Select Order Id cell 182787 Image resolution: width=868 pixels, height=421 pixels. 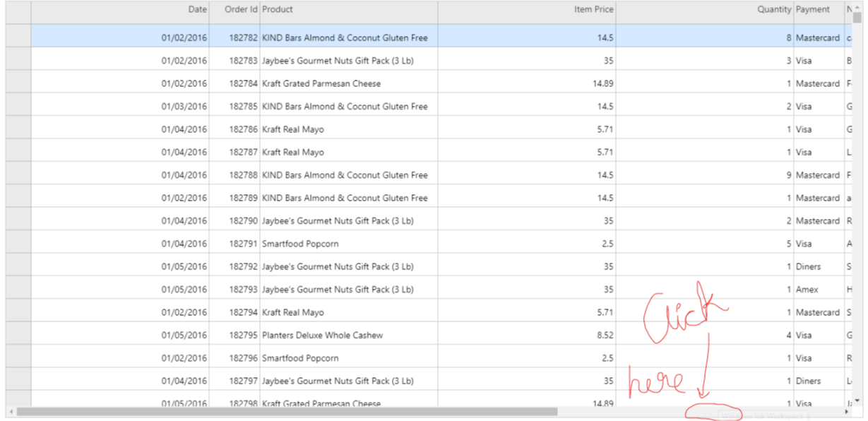click(234, 152)
